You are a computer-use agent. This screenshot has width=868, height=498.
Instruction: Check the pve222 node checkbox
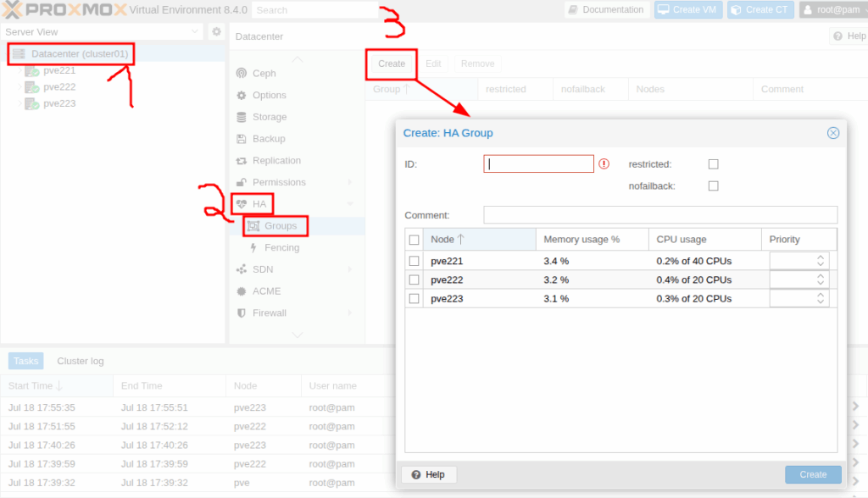[x=414, y=280]
